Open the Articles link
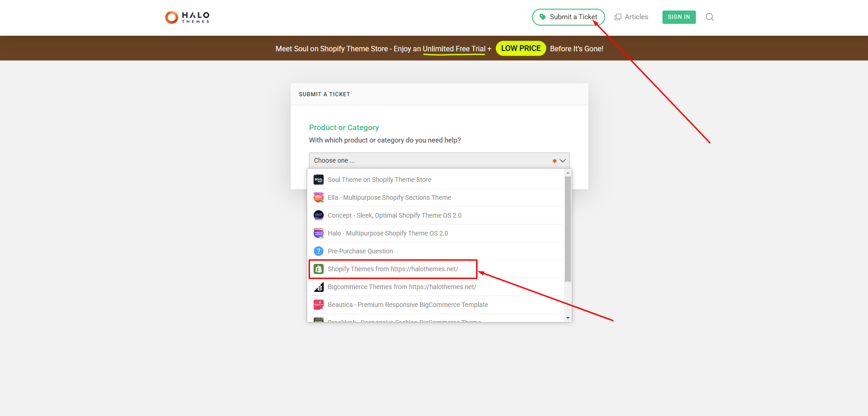868x416 pixels. tap(631, 17)
